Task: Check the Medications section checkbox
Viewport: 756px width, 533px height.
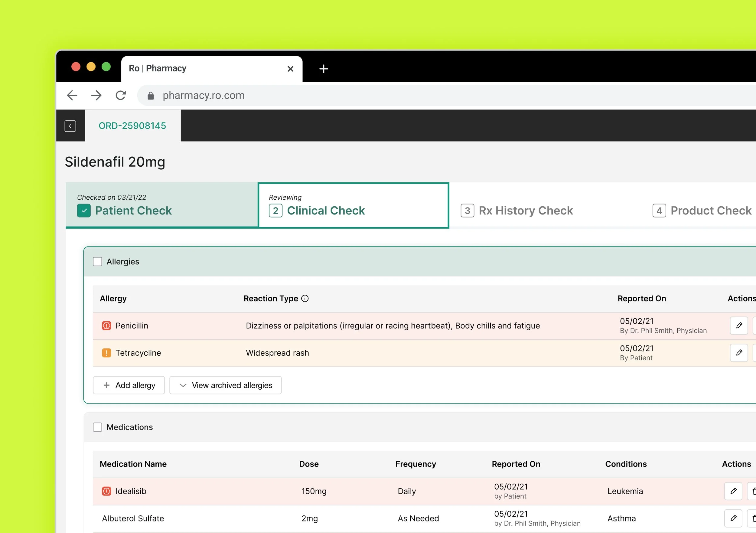Action: [97, 427]
